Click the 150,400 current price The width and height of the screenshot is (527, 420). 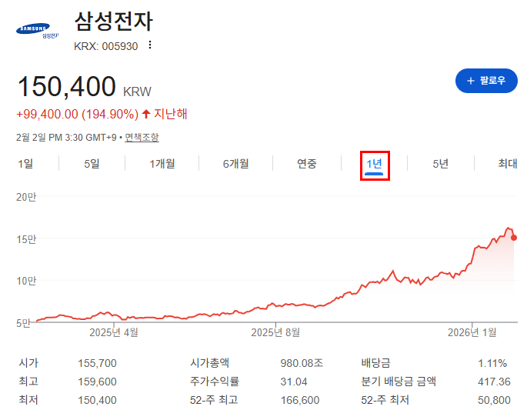click(66, 87)
